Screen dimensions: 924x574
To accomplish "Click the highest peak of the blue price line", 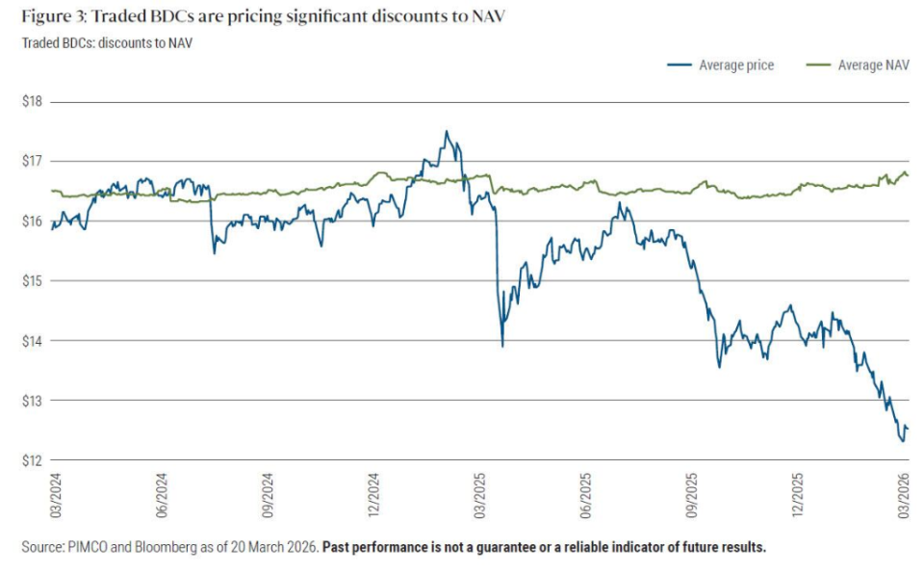I will pos(446,131).
